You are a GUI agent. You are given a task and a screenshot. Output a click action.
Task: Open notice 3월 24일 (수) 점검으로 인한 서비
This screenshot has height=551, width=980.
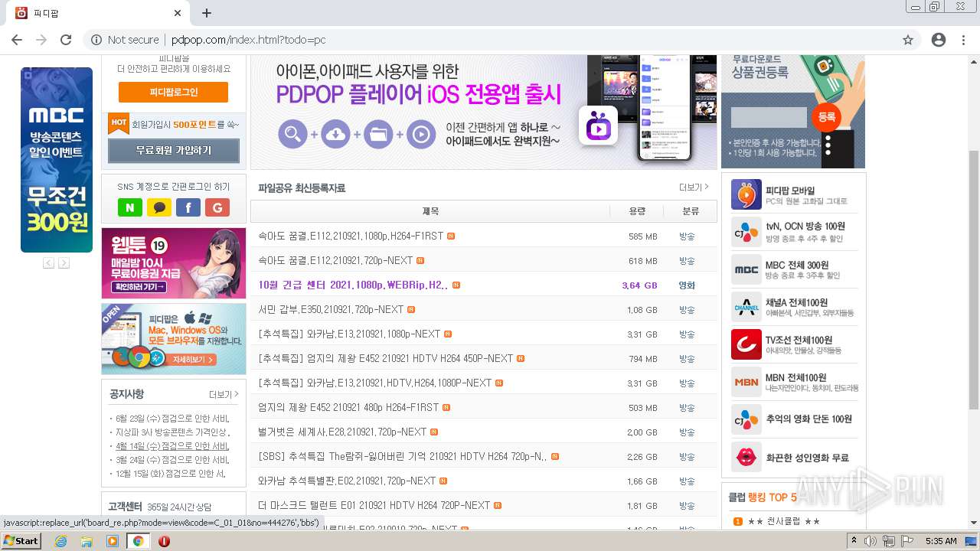172,460
